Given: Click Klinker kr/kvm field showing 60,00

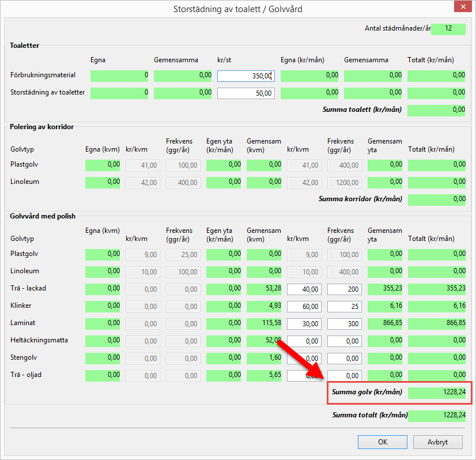Looking at the screenshot, I should click(304, 306).
